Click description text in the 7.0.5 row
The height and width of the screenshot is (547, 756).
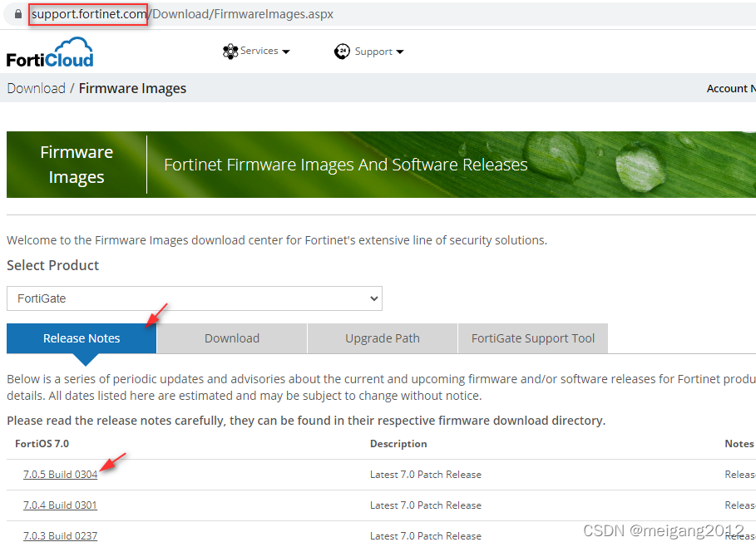click(x=426, y=474)
